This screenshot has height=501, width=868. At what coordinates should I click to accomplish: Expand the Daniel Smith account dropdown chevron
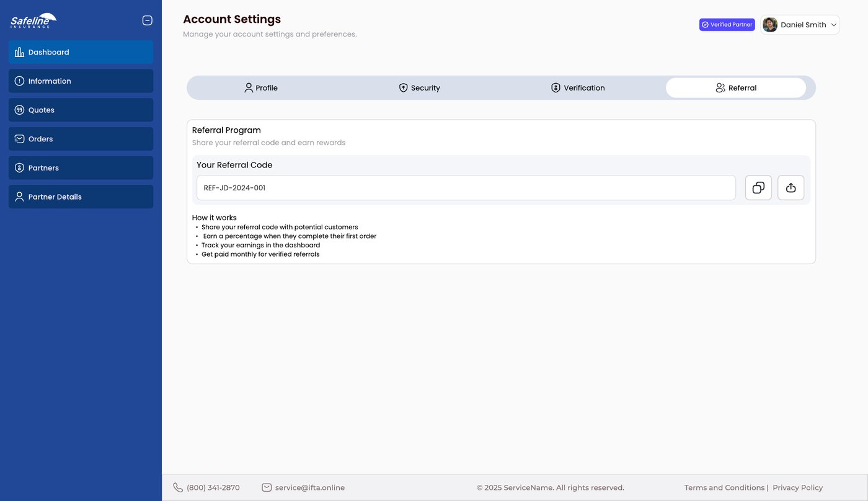[x=834, y=25]
